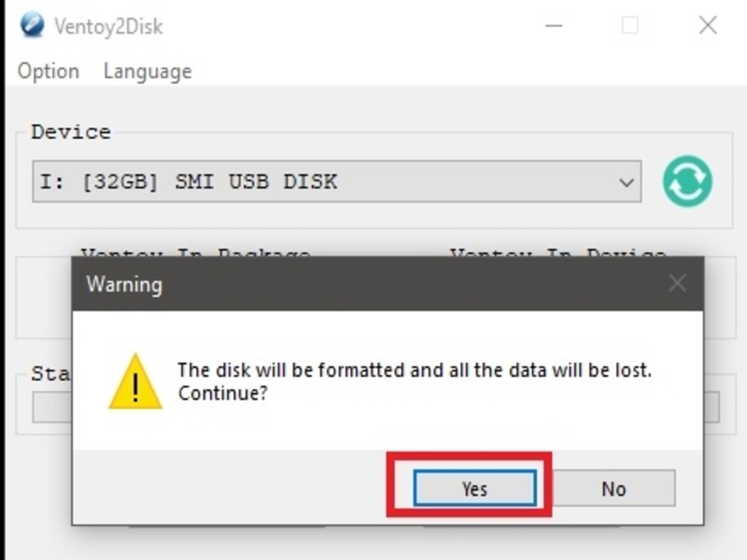Click the yellow warning triangle icon
The image size is (747, 560).
point(135,382)
